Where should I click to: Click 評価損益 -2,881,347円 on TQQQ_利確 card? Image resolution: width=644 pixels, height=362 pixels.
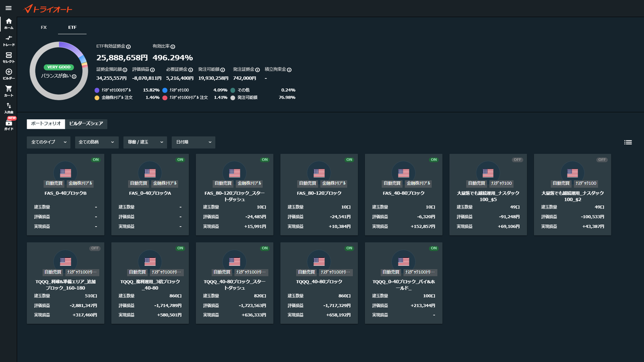tap(83, 306)
